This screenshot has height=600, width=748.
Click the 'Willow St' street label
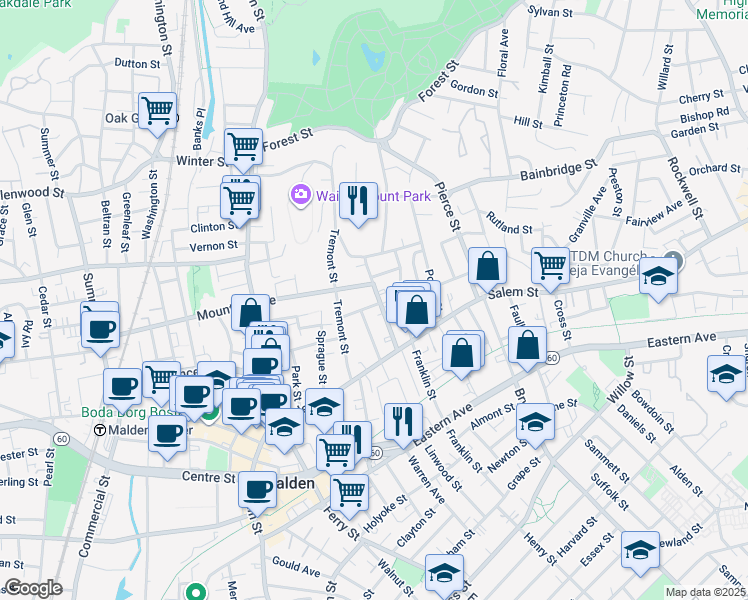(x=621, y=379)
